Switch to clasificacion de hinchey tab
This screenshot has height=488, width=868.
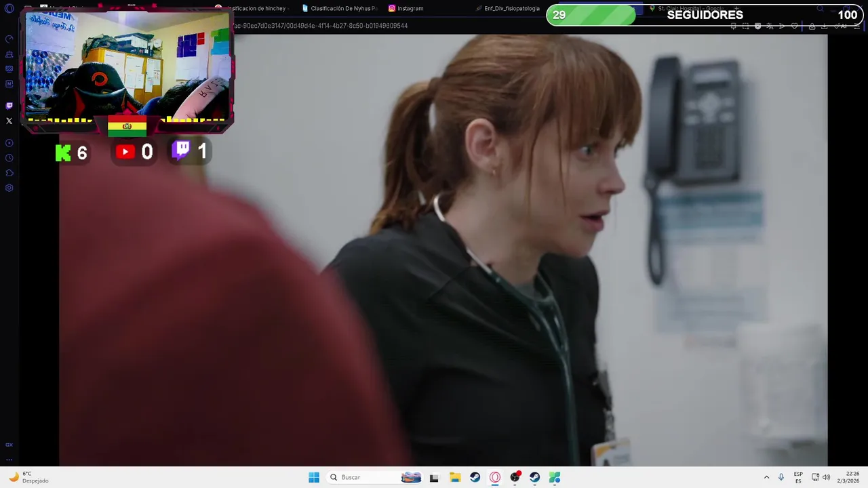[x=252, y=8]
